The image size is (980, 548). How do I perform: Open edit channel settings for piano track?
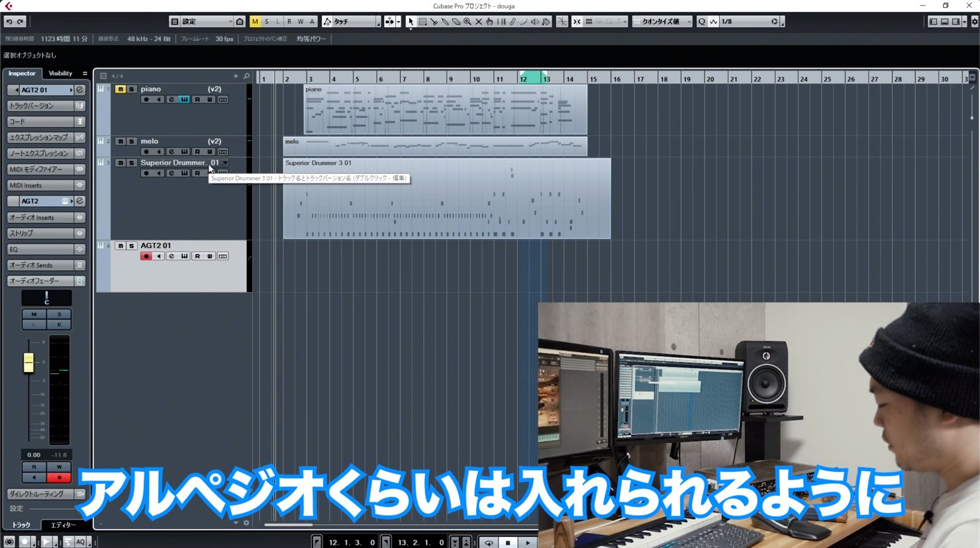(x=171, y=100)
